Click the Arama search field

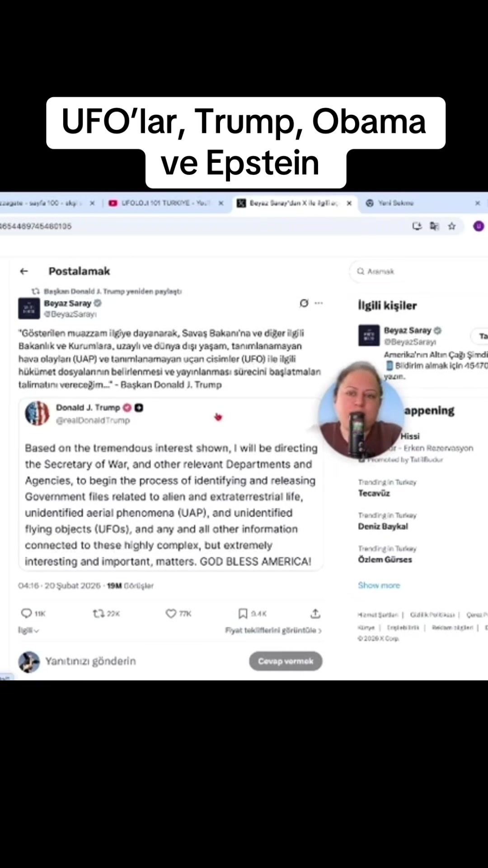point(418,271)
